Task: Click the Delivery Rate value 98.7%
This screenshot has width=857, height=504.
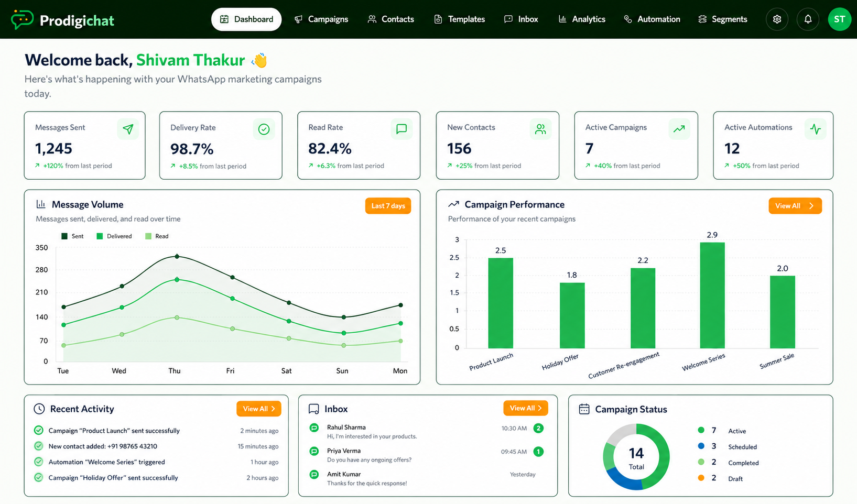Action: point(192,149)
